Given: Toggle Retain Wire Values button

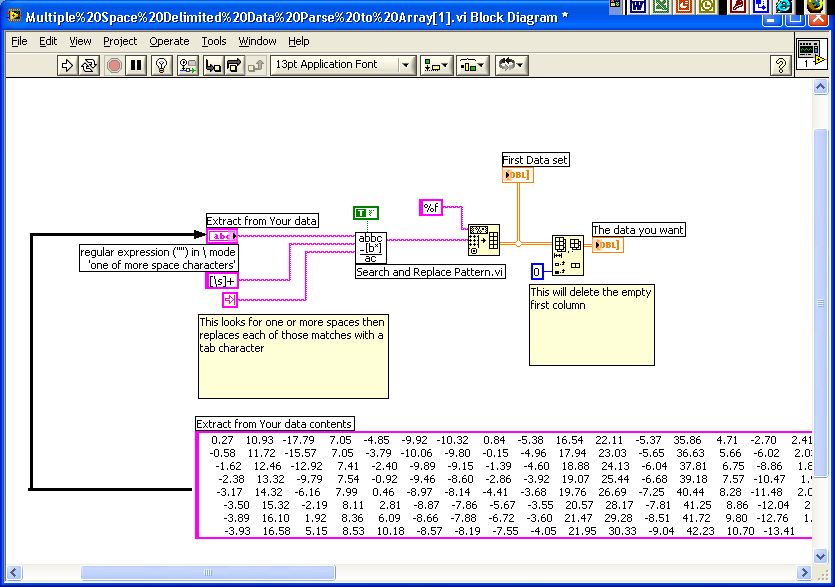Looking at the screenshot, I should (x=187, y=65).
